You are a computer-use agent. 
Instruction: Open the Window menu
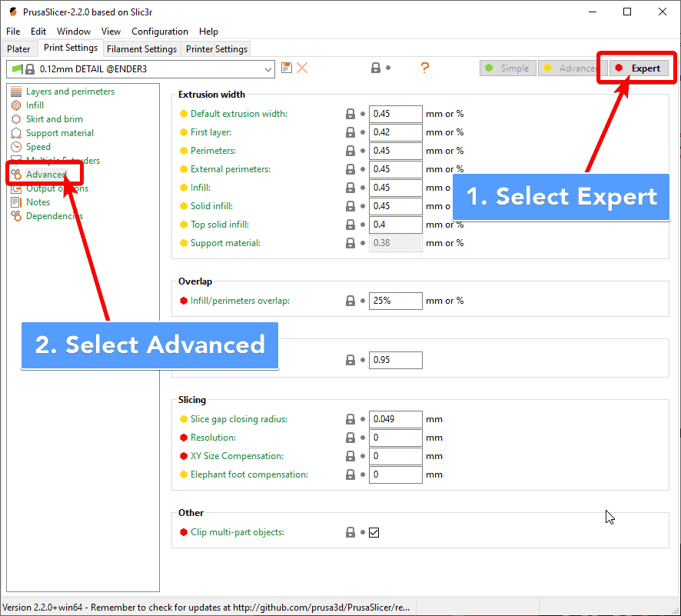pos(73,32)
